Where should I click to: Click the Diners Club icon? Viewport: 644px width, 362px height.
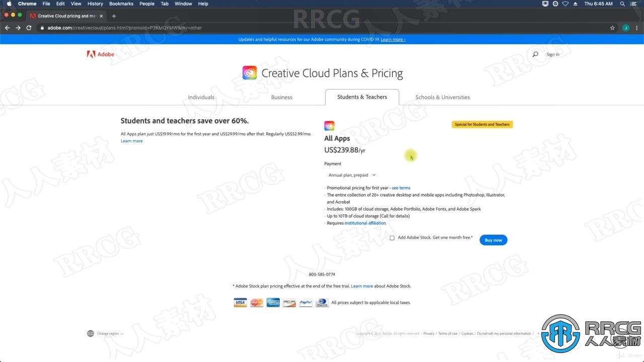(x=322, y=303)
